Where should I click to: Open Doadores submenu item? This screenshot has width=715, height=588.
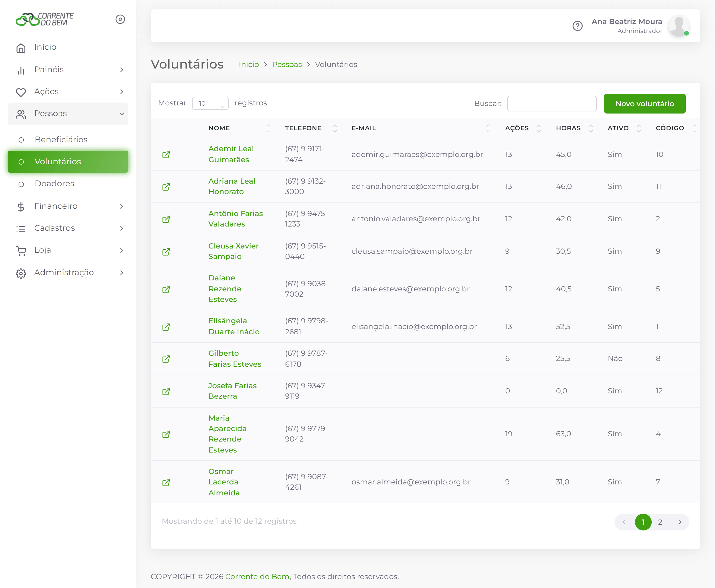tap(68, 184)
